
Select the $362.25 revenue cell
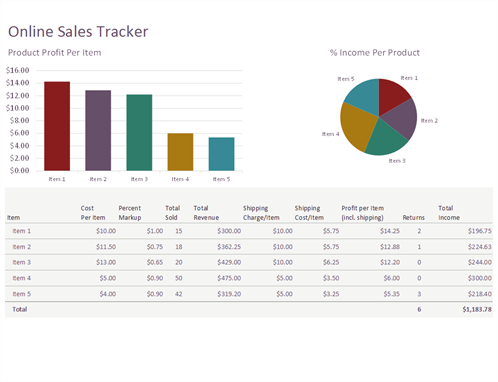(229, 247)
